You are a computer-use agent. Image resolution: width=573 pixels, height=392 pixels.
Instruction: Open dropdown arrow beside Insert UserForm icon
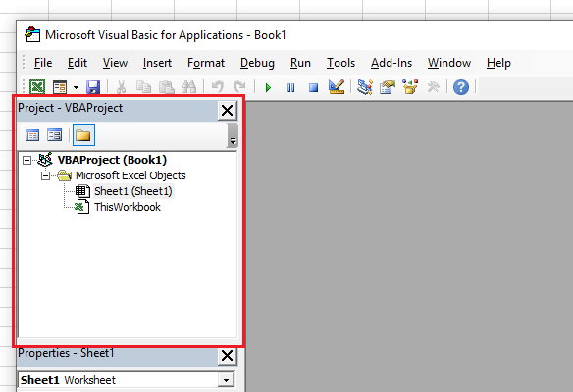pyautogui.click(x=76, y=87)
